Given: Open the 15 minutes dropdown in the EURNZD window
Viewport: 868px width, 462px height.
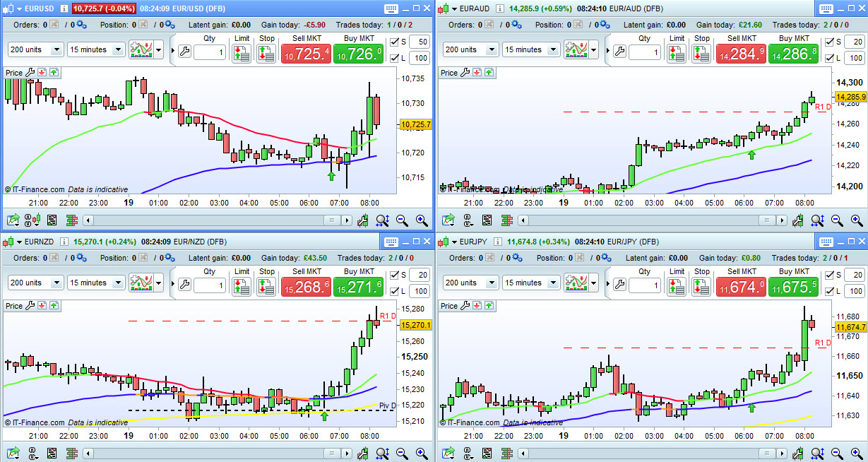Looking at the screenshot, I should 96,283.
